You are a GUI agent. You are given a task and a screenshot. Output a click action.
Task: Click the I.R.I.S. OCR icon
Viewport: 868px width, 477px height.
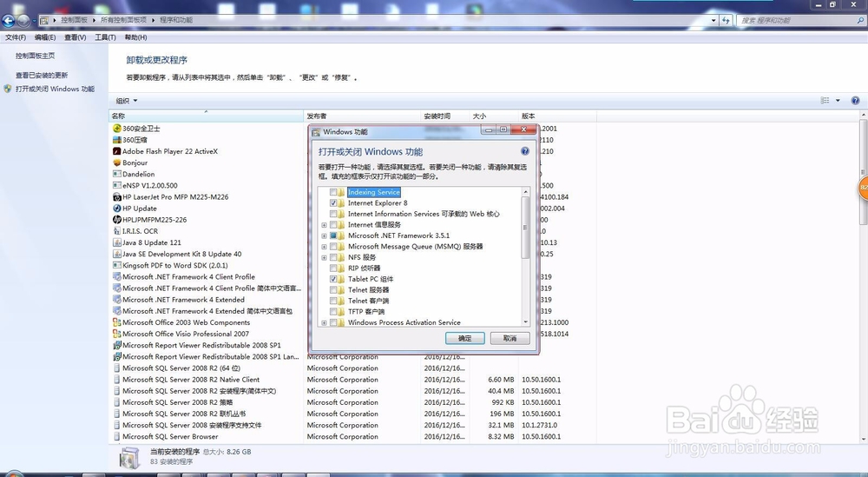(x=117, y=231)
